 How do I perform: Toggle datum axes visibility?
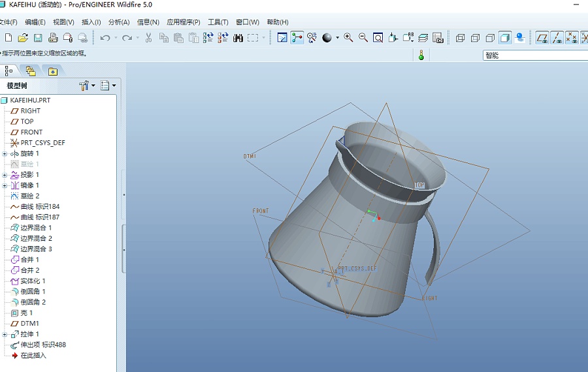(557, 38)
